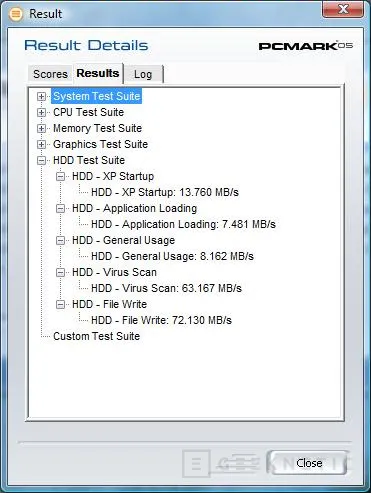Collapse the HDD - Virus Scan node
This screenshot has height=493, width=371.
[x=60, y=272]
